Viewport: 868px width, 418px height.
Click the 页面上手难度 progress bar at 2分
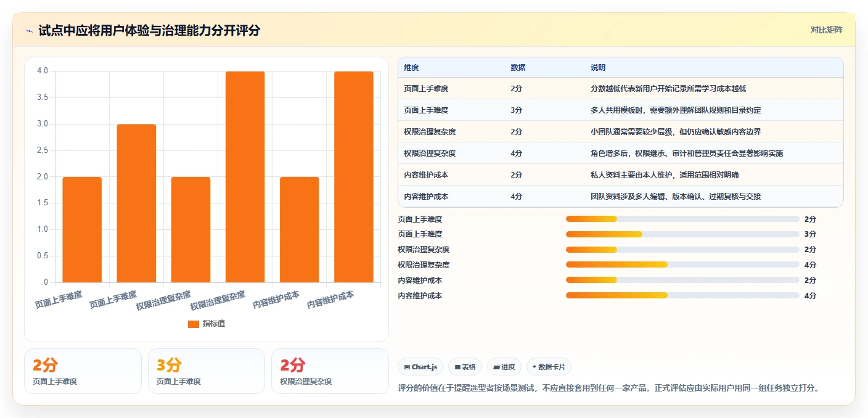click(x=682, y=219)
